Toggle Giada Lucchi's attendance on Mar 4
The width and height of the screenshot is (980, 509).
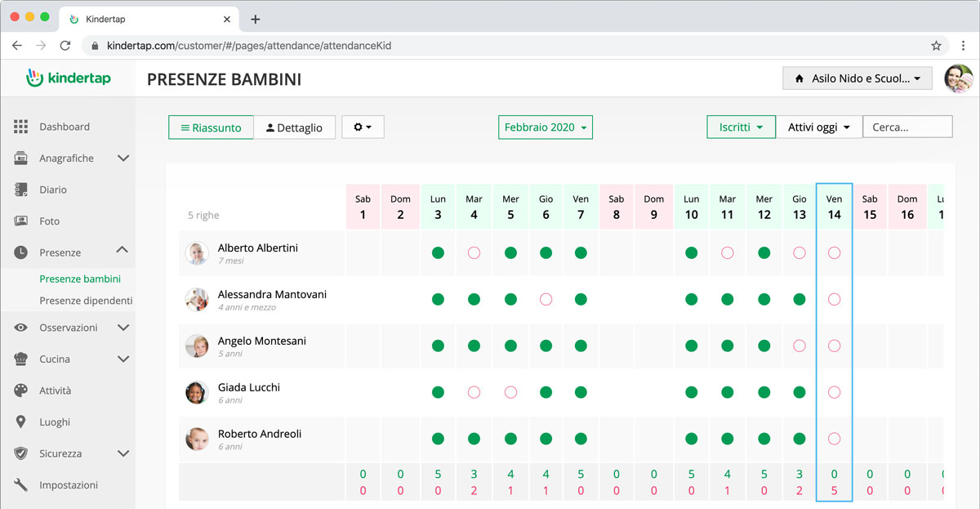tap(474, 392)
